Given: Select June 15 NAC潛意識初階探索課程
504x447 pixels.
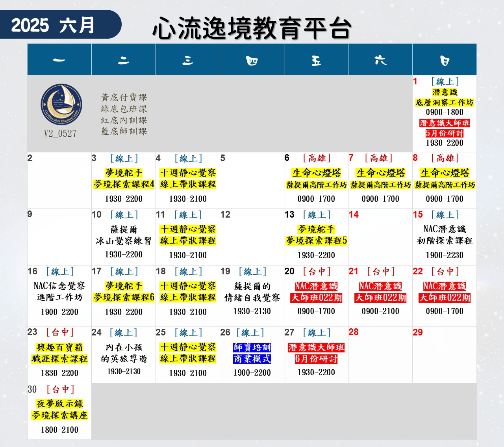Looking at the screenshot, I should [x=445, y=235].
